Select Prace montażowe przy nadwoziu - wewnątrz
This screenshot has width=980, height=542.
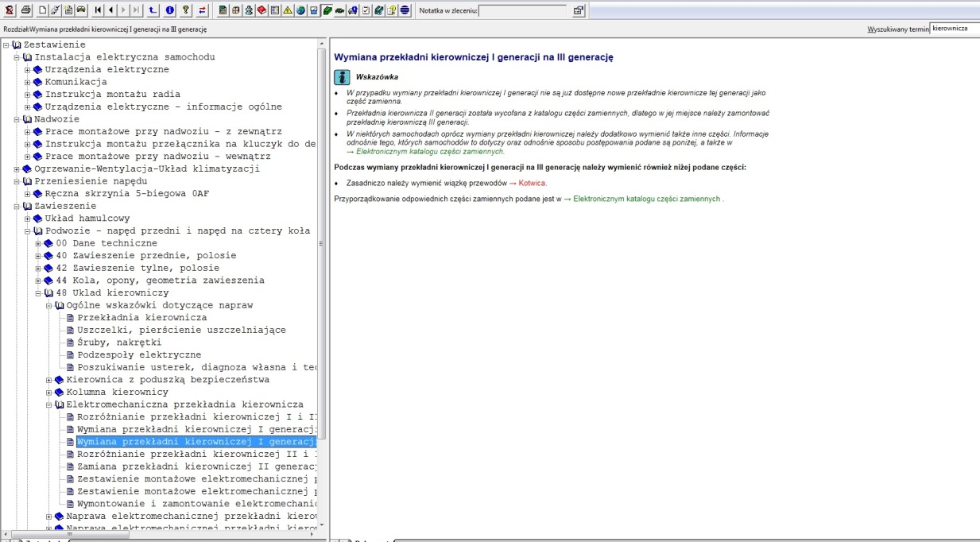(x=157, y=157)
